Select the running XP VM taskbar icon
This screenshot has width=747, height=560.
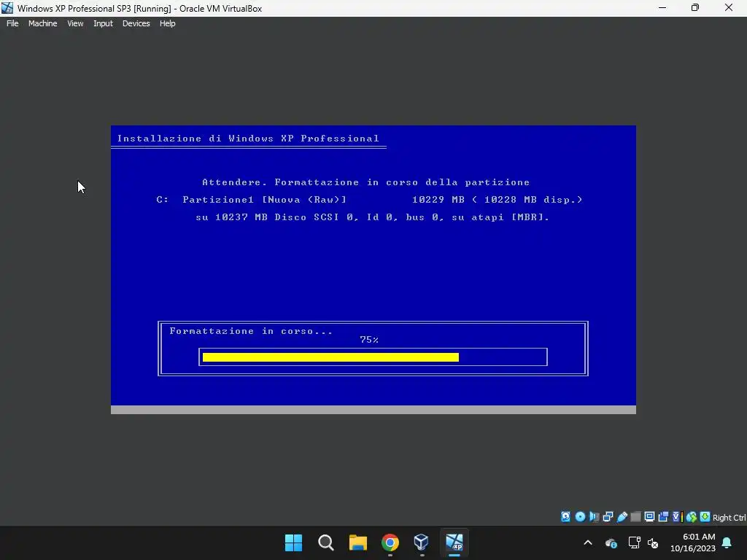[x=454, y=542]
